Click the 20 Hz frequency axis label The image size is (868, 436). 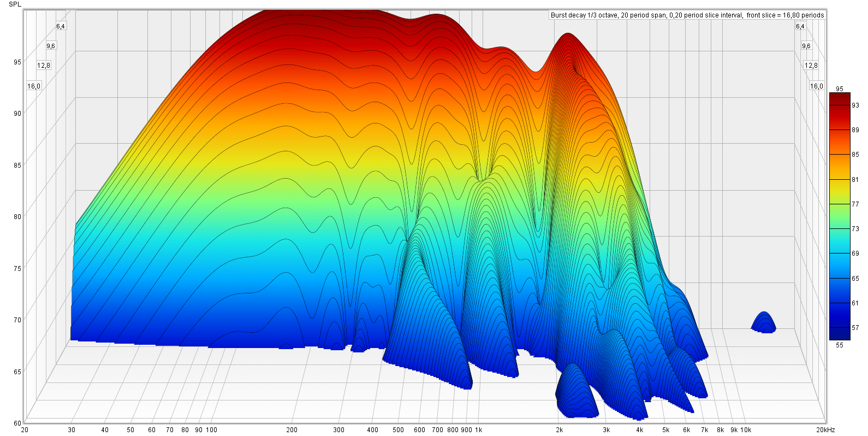click(x=25, y=430)
